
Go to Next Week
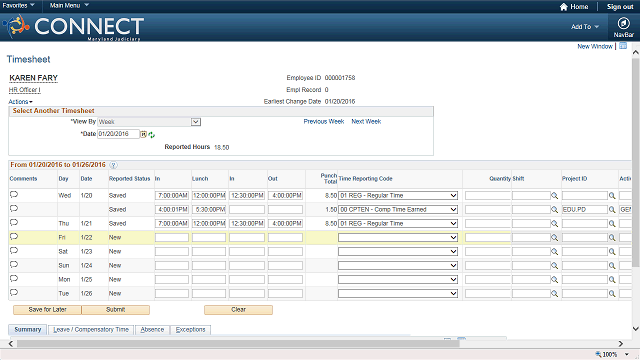pyautogui.click(x=366, y=122)
